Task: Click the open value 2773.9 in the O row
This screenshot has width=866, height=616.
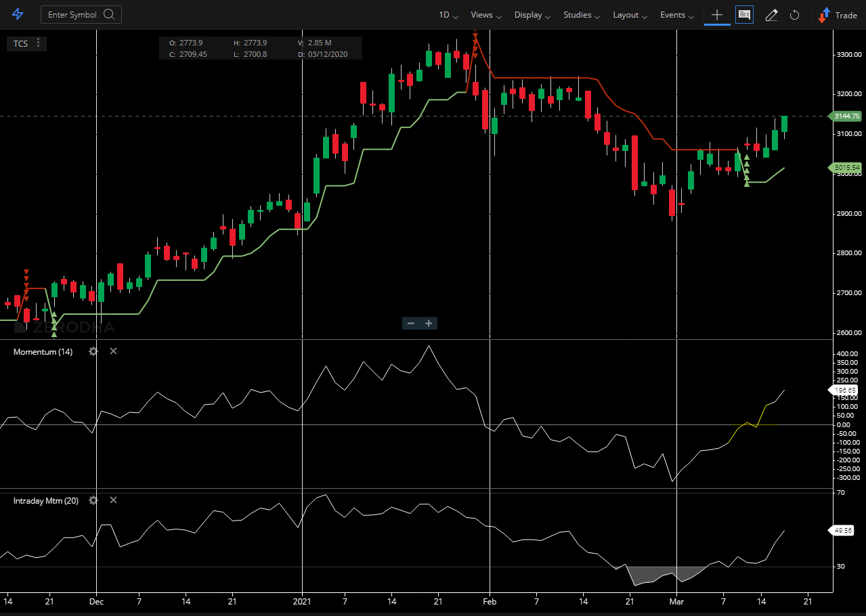Action: click(191, 43)
